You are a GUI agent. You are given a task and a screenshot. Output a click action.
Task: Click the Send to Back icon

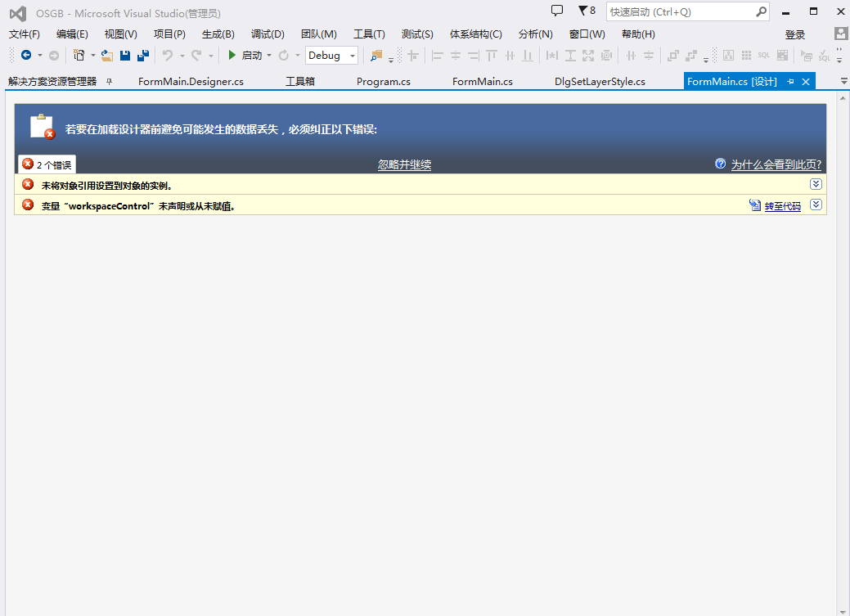[x=691, y=56]
